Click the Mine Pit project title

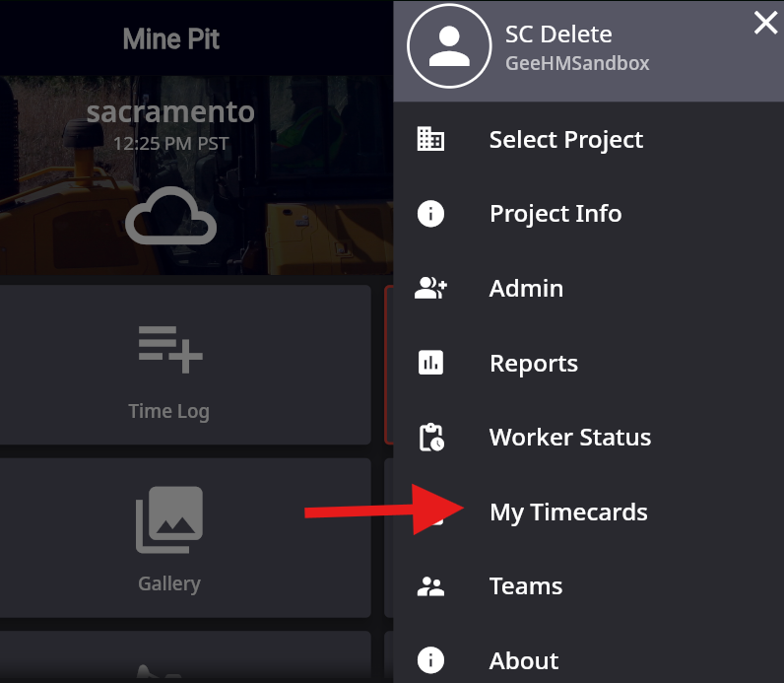click(x=170, y=39)
